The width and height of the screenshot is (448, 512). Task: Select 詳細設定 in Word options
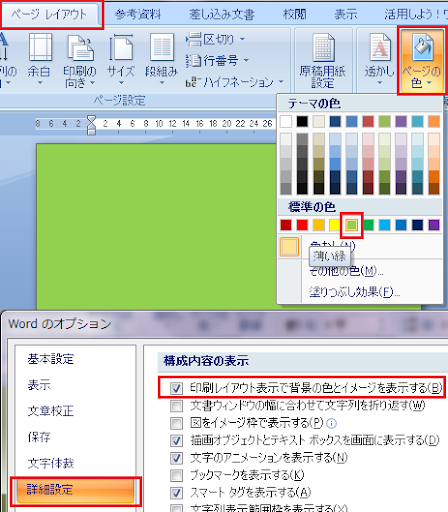tap(75, 490)
